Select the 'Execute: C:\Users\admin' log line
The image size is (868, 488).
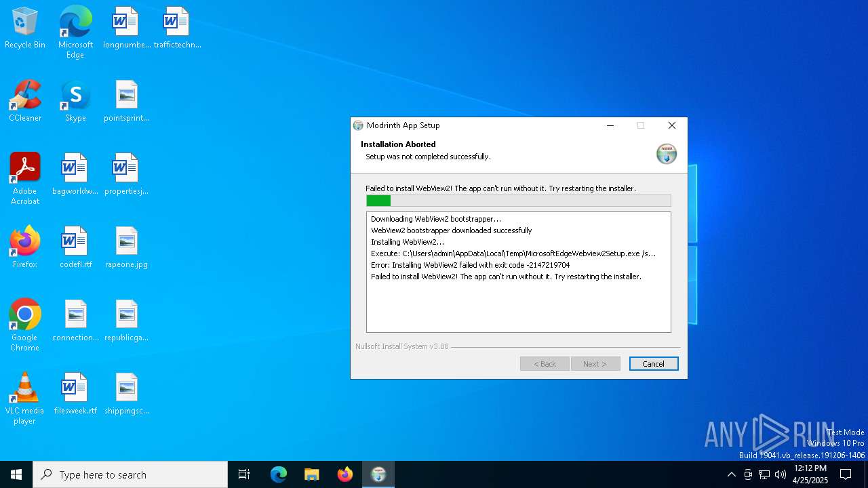tap(513, 253)
